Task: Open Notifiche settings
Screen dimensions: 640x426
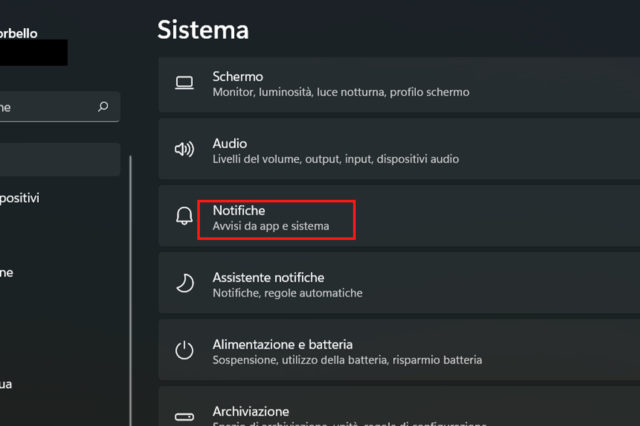Action: (x=400, y=218)
